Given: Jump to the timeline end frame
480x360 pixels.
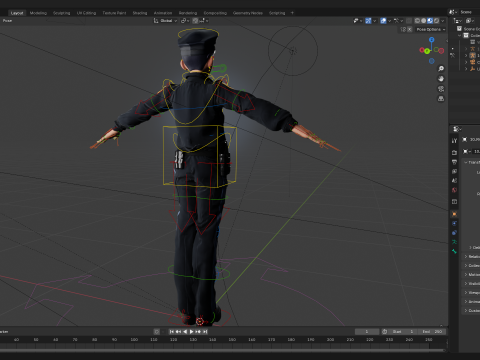Looking at the screenshot, I should 205,332.
